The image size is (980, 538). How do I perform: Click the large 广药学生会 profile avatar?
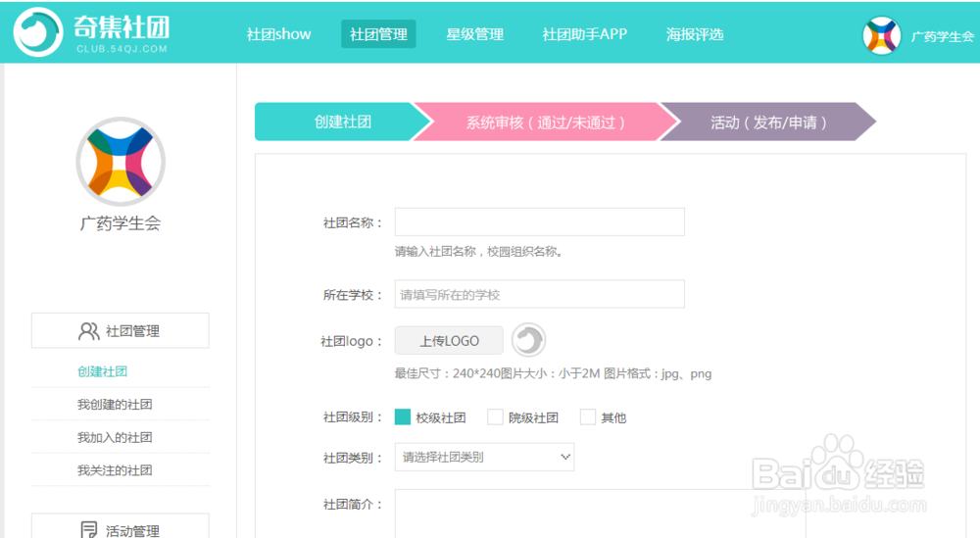point(121,162)
